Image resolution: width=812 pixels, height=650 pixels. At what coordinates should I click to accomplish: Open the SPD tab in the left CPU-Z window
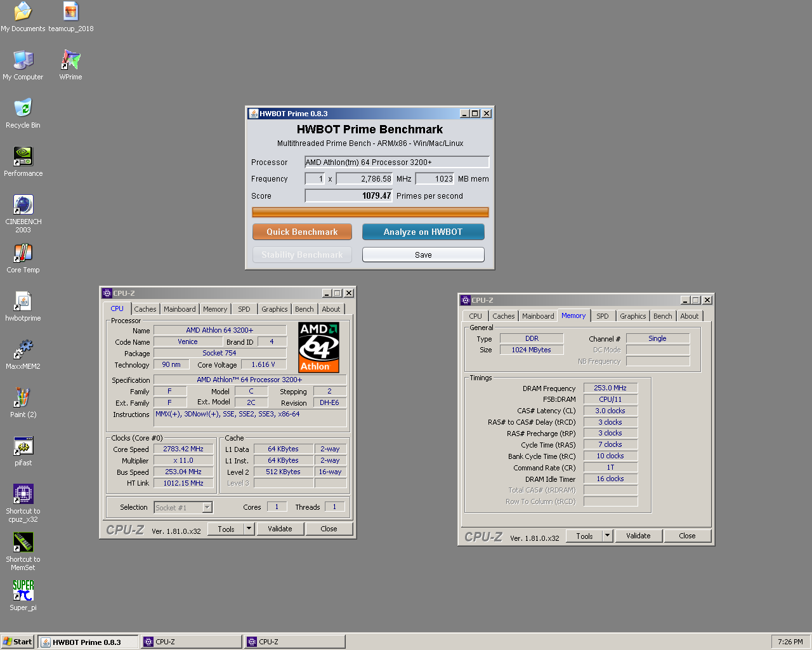click(244, 309)
